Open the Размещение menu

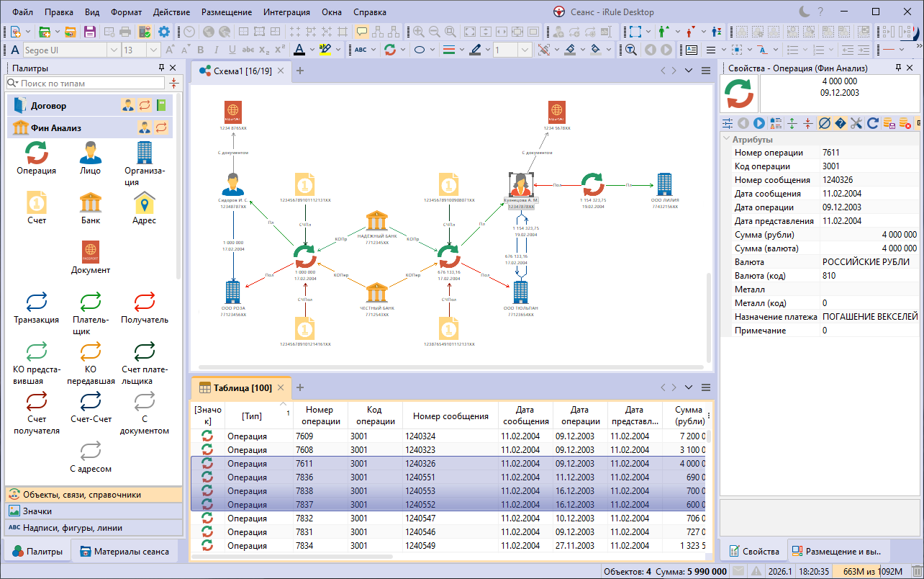pos(227,12)
